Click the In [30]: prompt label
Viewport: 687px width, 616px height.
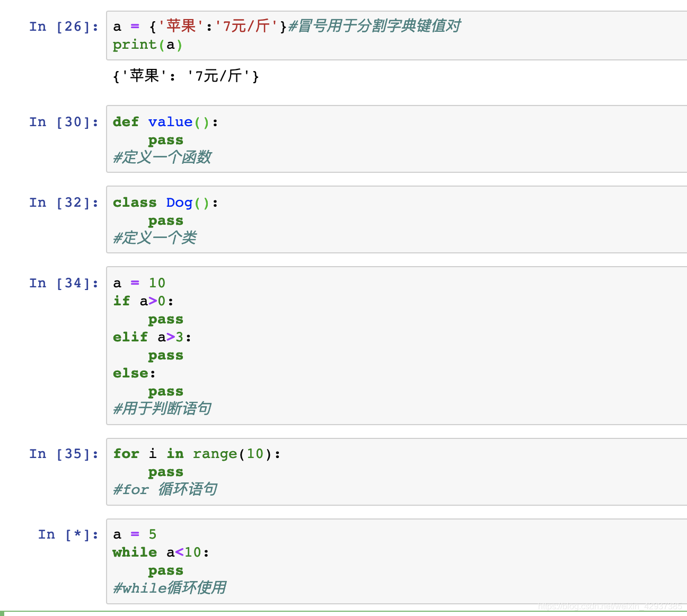pos(64,122)
